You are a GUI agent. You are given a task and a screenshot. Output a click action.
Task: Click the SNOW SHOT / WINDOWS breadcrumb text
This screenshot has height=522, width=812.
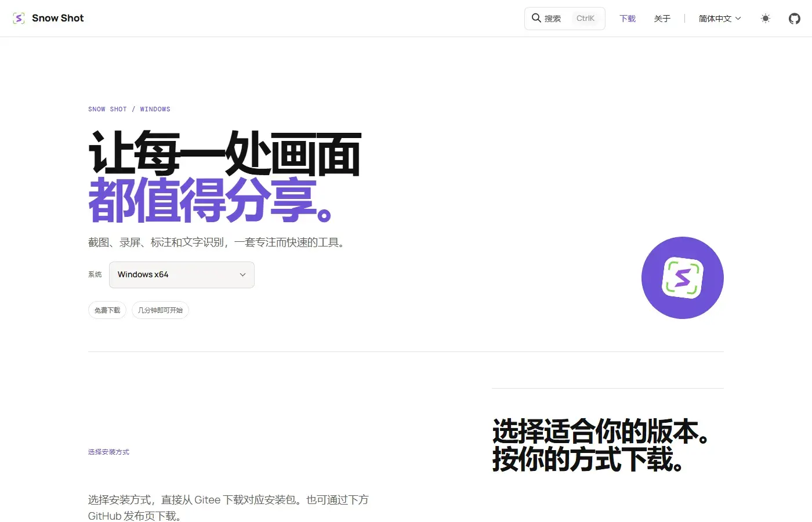[x=129, y=109]
